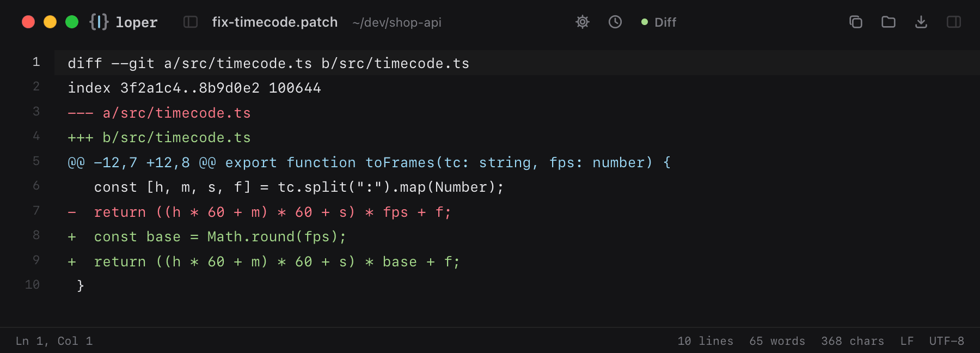Click the '65 words' status entry
Image resolution: width=980 pixels, height=353 pixels.
(x=777, y=341)
